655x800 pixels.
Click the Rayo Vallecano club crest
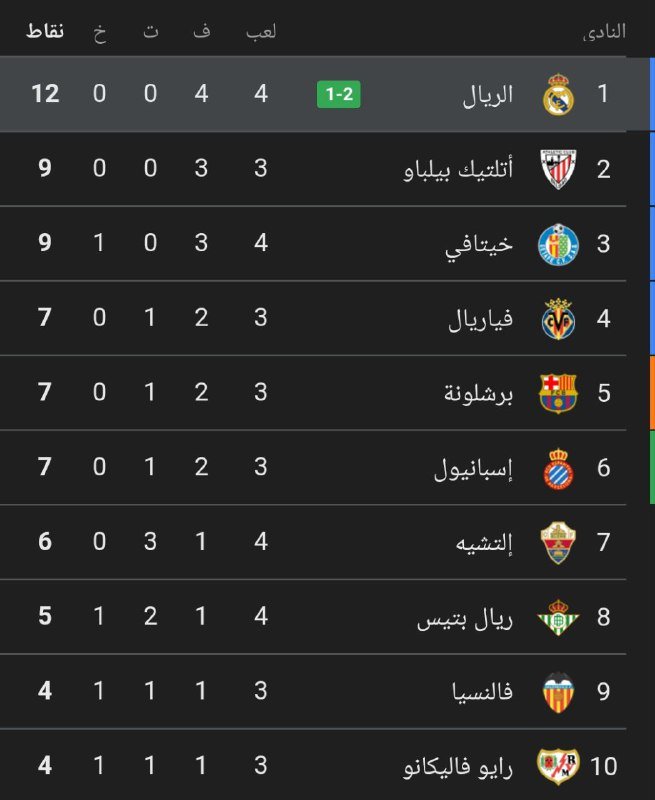(x=558, y=767)
